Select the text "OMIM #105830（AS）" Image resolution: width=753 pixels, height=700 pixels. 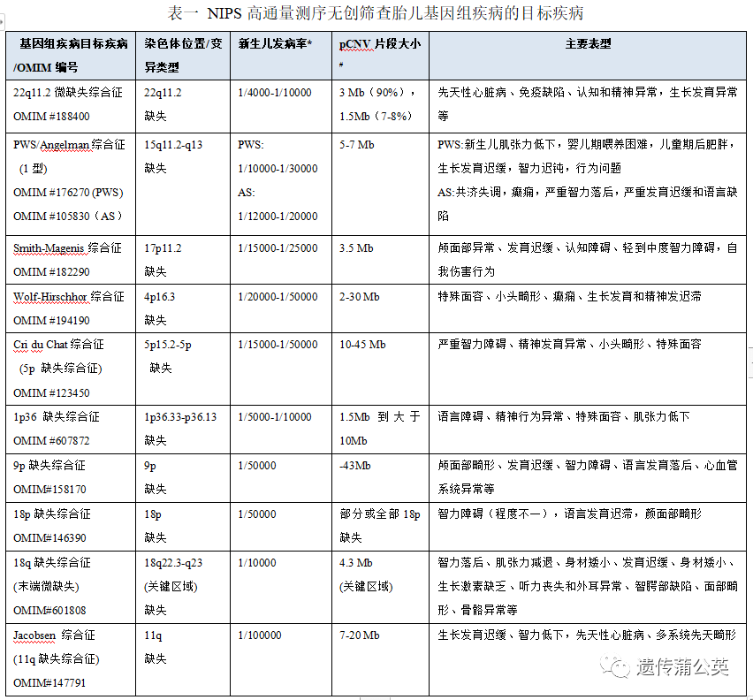(x=68, y=217)
